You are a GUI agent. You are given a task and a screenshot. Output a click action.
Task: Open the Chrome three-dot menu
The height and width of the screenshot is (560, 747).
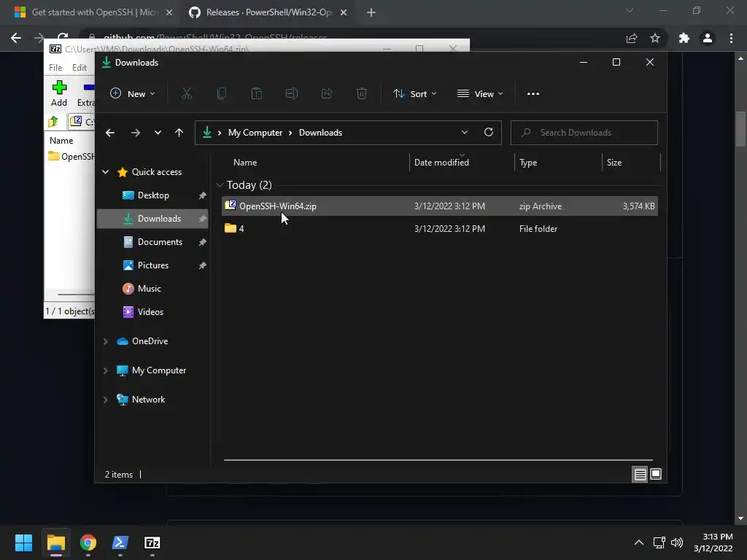pos(731,38)
